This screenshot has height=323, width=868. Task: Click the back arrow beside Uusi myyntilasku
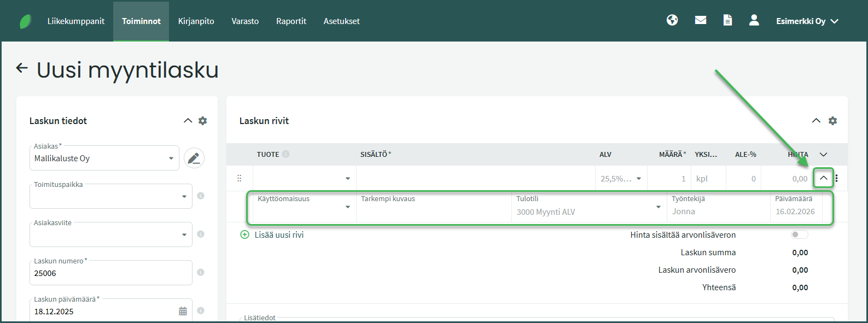[x=22, y=68]
